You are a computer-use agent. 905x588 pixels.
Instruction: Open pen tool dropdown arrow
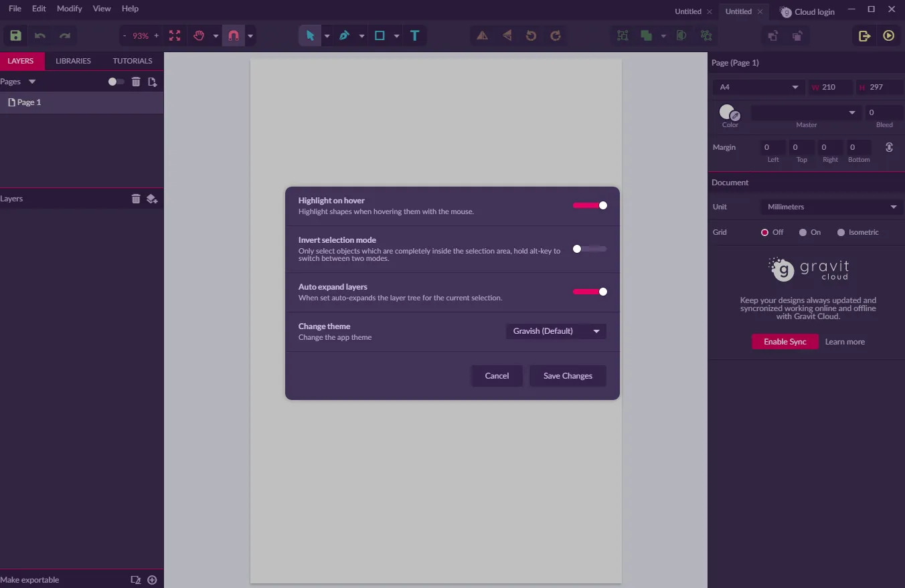point(361,35)
